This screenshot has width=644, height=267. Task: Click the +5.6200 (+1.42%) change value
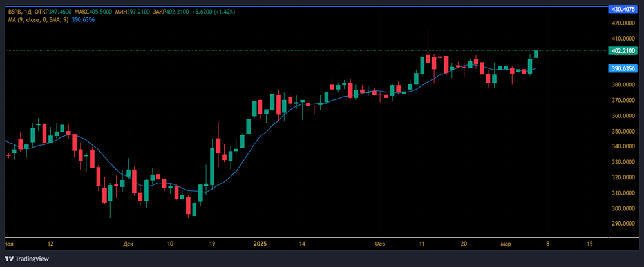point(214,12)
